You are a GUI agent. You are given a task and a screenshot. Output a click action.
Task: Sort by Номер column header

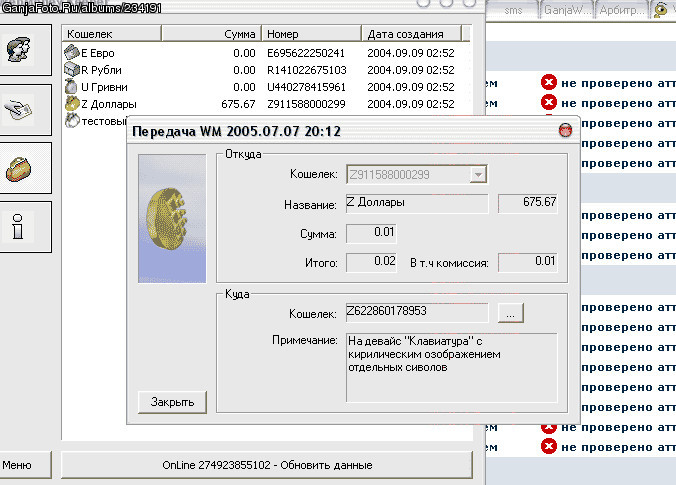click(x=312, y=34)
